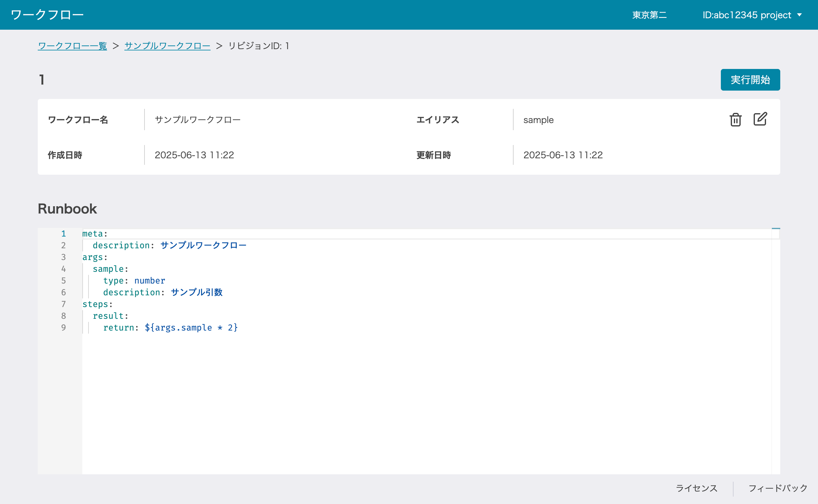Click the Runbook heading
Viewport: 818px width, 504px height.
tap(67, 209)
